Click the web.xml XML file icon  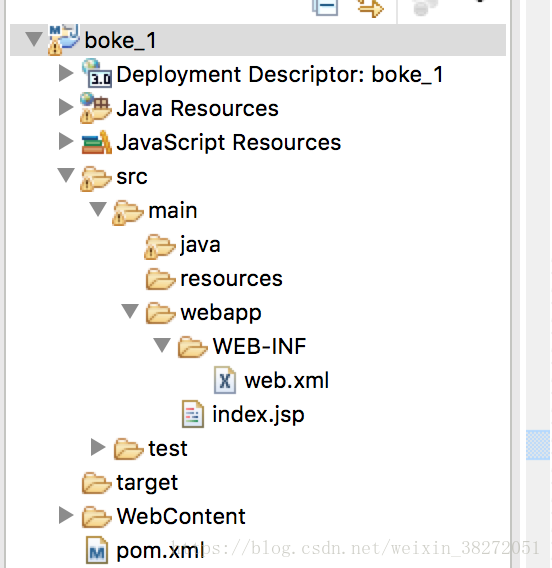(x=225, y=380)
